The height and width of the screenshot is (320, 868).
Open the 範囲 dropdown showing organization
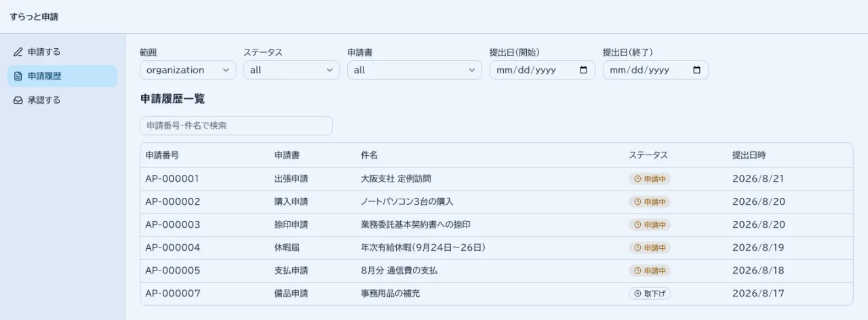pyautogui.click(x=188, y=70)
